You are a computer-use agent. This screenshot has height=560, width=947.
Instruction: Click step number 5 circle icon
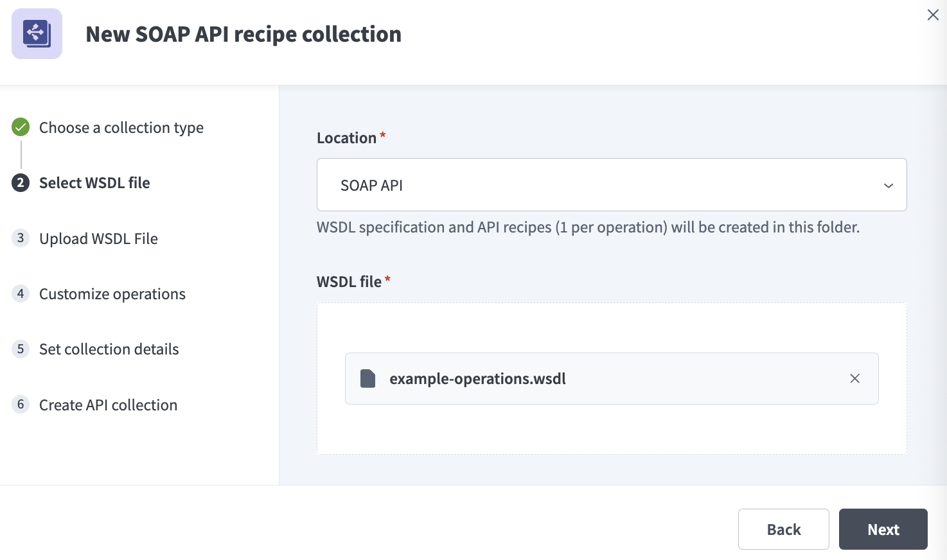click(x=21, y=349)
